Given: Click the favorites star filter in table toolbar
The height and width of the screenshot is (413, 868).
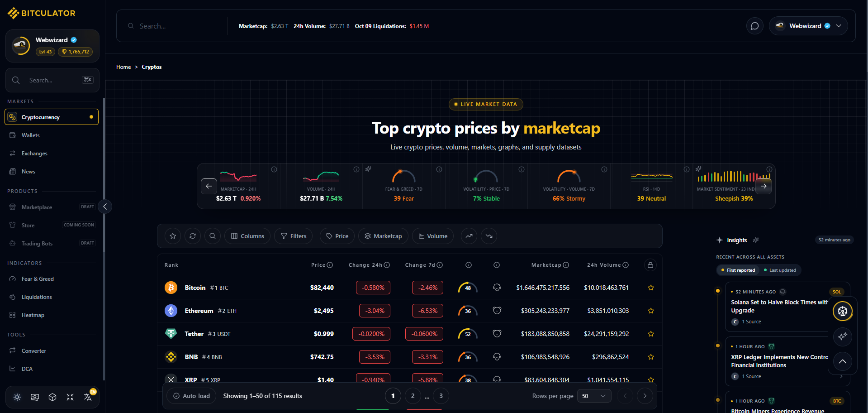Looking at the screenshot, I should [x=173, y=236].
